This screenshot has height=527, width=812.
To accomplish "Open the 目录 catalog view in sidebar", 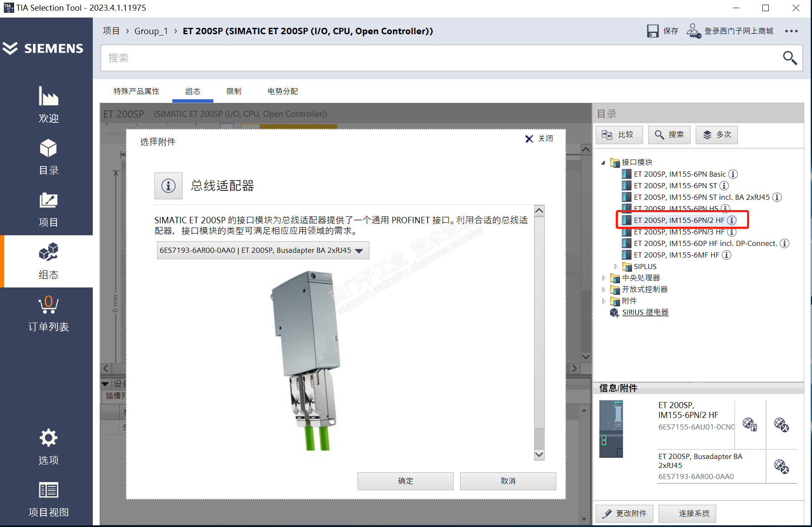I will coord(48,157).
